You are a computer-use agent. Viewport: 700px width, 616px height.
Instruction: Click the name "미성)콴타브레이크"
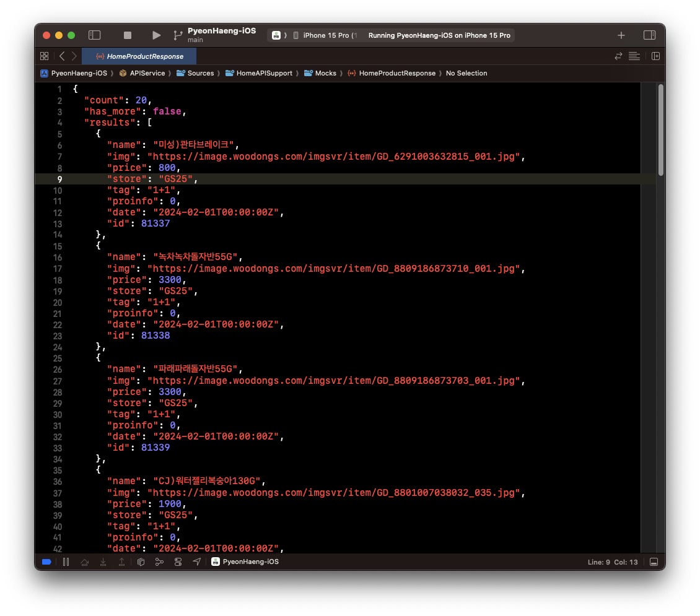point(193,145)
